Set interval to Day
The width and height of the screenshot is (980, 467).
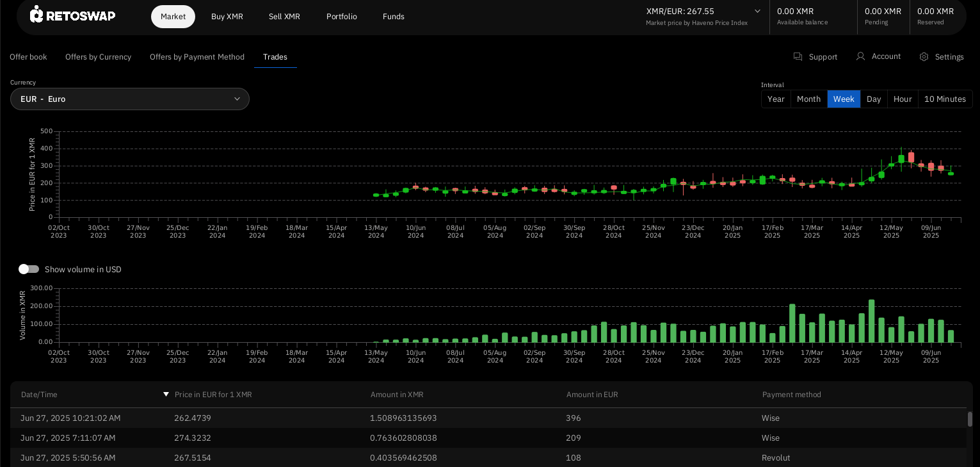[874, 99]
